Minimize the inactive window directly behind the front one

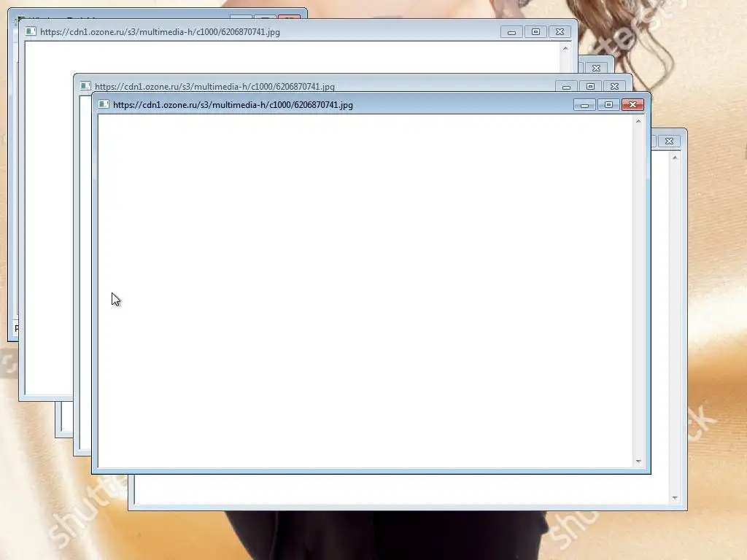point(566,87)
